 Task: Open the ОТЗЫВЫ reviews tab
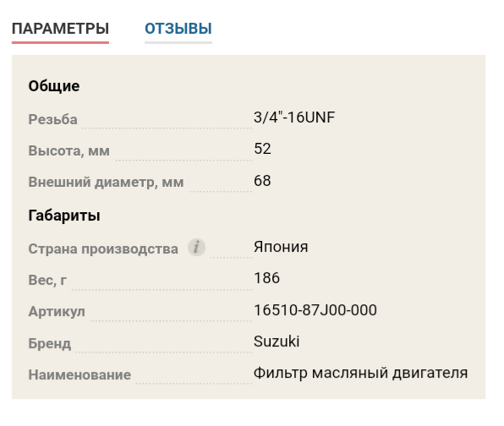tap(178, 29)
